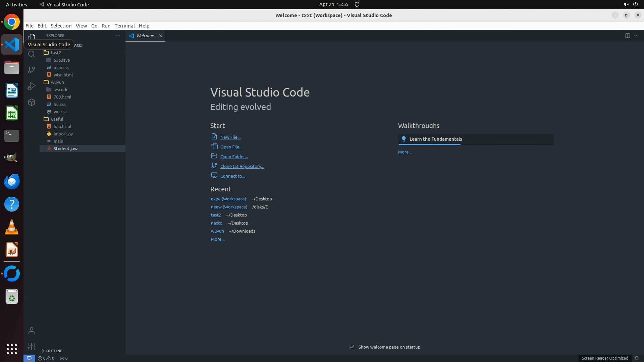Open the Accounts menu icon

32,331
